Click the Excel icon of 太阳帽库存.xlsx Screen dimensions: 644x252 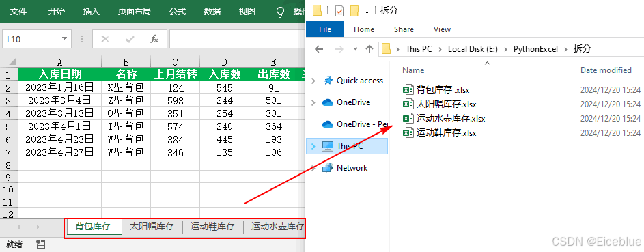coord(408,104)
